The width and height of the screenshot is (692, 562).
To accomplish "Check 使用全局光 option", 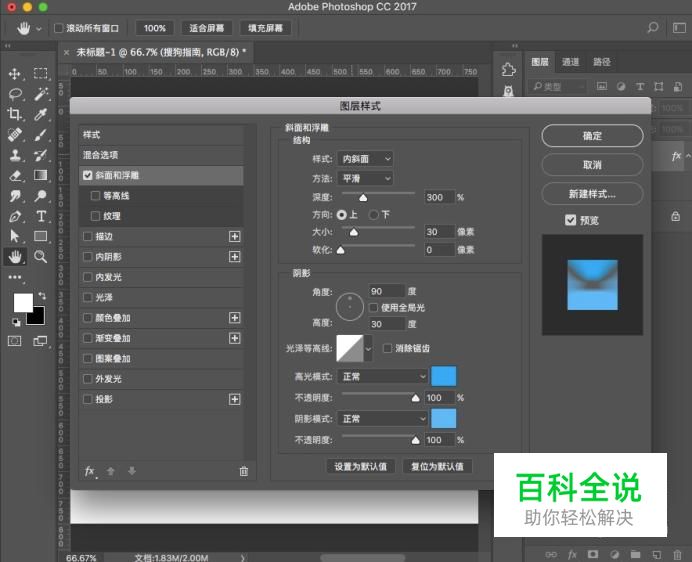I will coord(373,308).
